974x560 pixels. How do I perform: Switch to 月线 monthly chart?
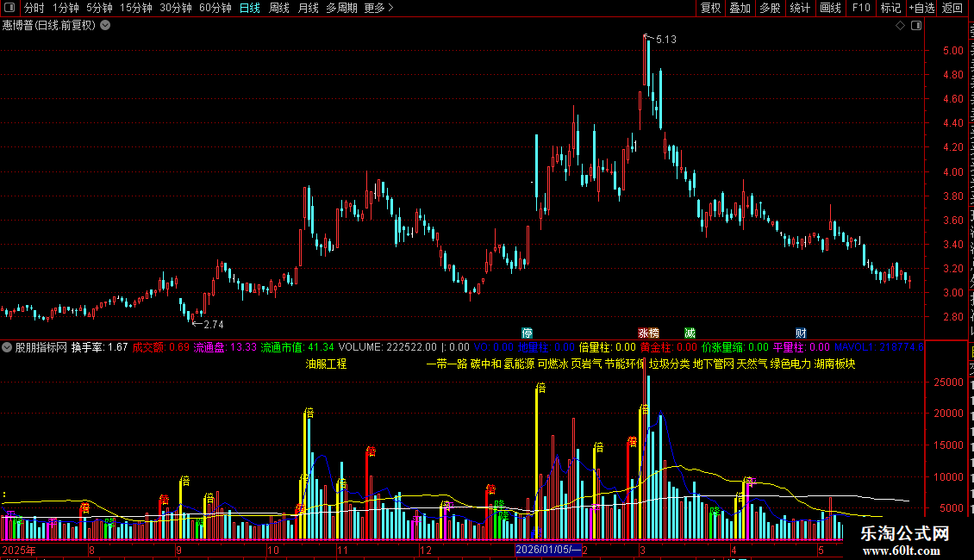click(308, 8)
